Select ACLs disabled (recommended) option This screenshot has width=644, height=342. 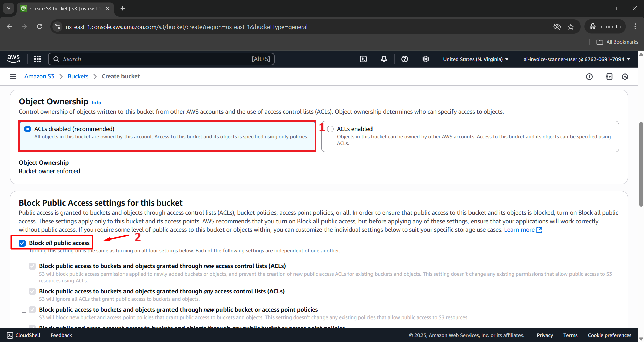pos(28,129)
